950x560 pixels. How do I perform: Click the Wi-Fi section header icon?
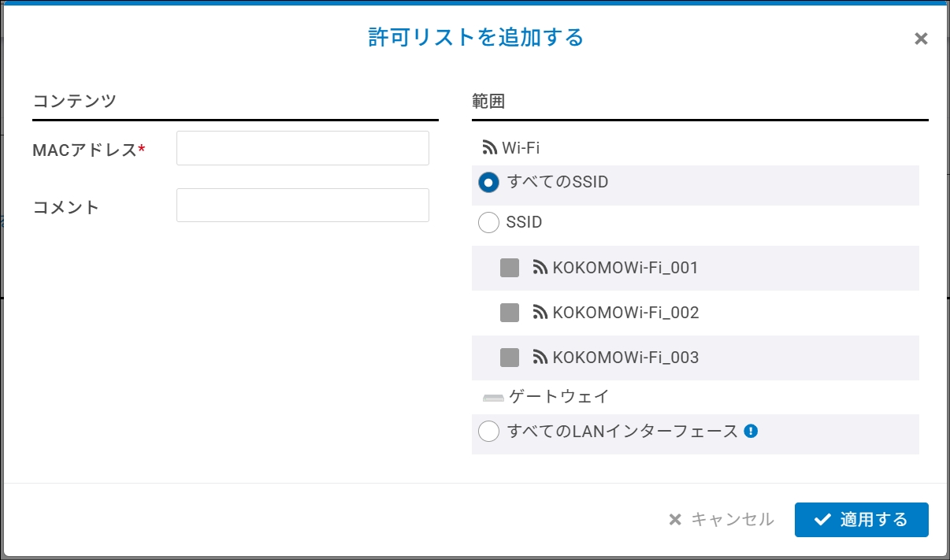(x=489, y=148)
